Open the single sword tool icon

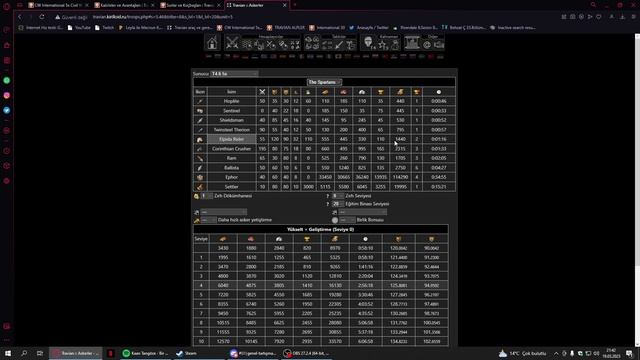point(338,45)
